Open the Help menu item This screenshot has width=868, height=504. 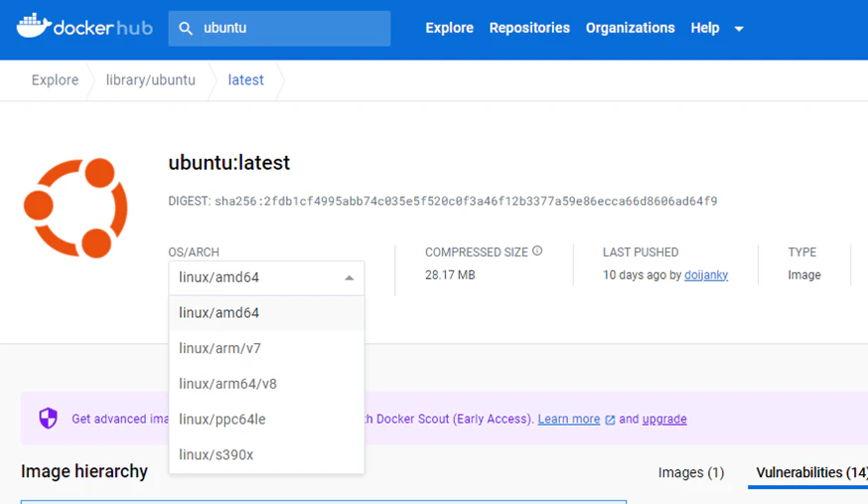click(x=705, y=28)
